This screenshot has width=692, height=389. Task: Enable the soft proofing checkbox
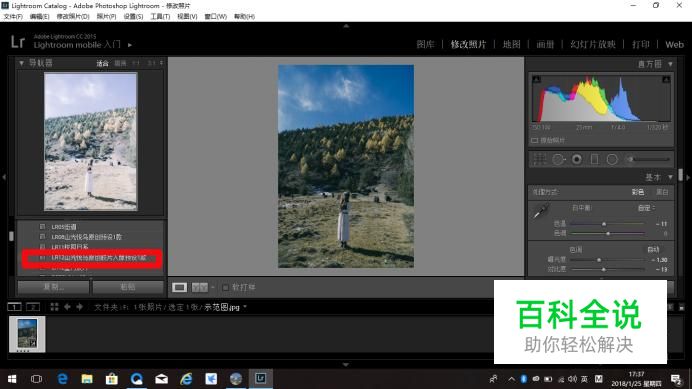click(x=225, y=287)
